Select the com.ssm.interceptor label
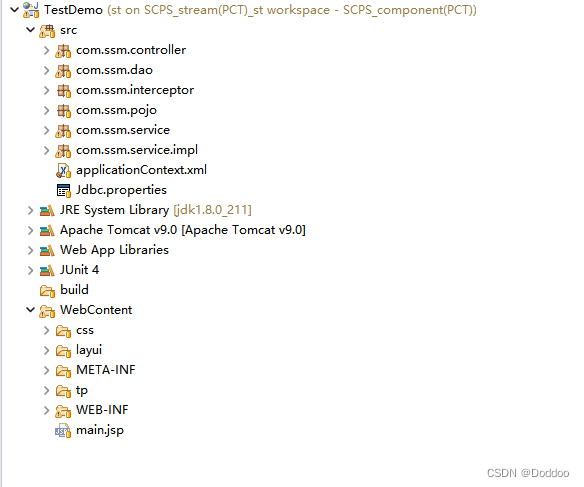 coord(135,90)
